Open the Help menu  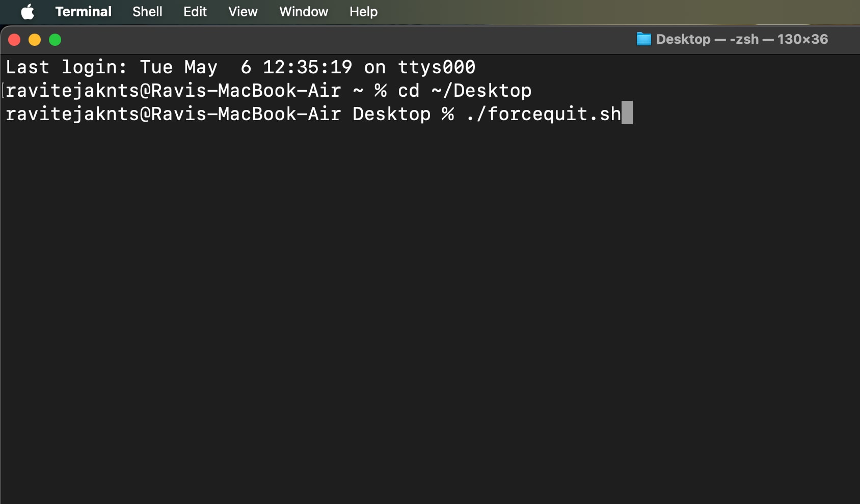364,12
